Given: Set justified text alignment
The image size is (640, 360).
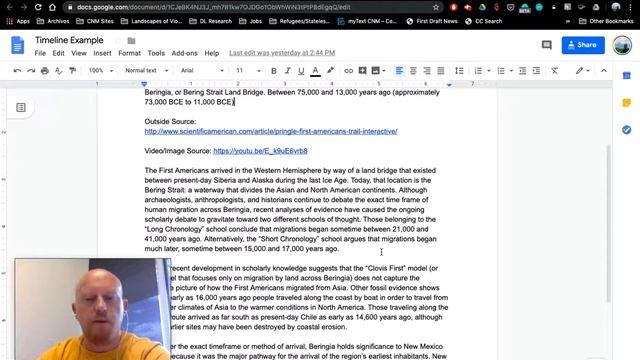Looking at the screenshot, I should click(441, 71).
